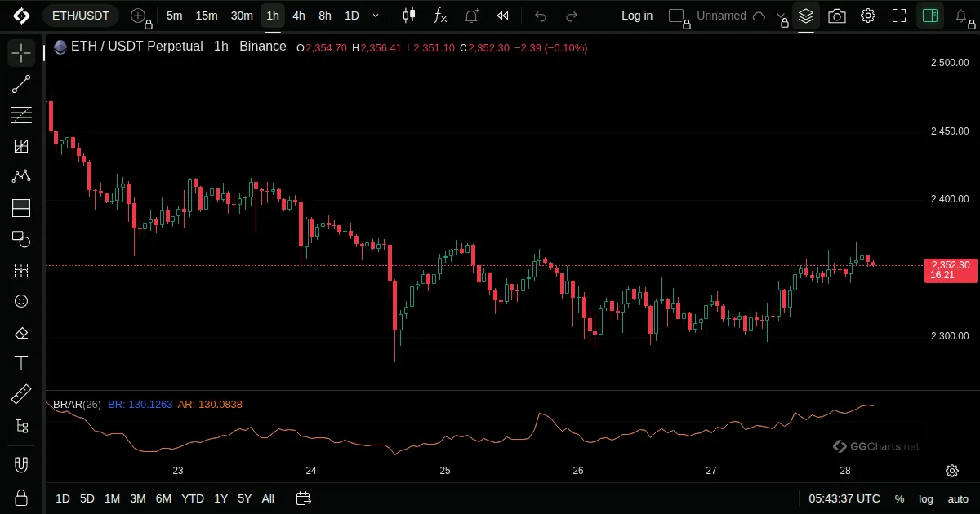Select the crosshair cursor tool
Viewport: 980px width, 514px height.
click(21, 54)
